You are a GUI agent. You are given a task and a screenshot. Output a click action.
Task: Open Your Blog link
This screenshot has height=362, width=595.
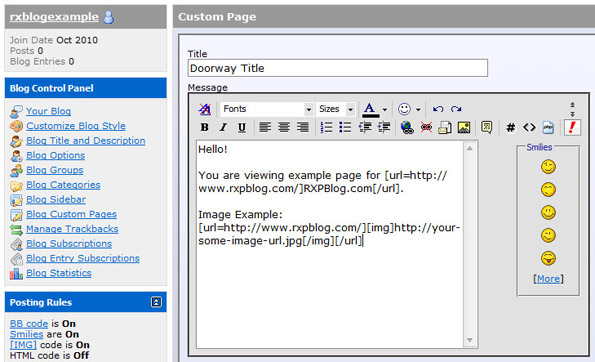tap(49, 111)
